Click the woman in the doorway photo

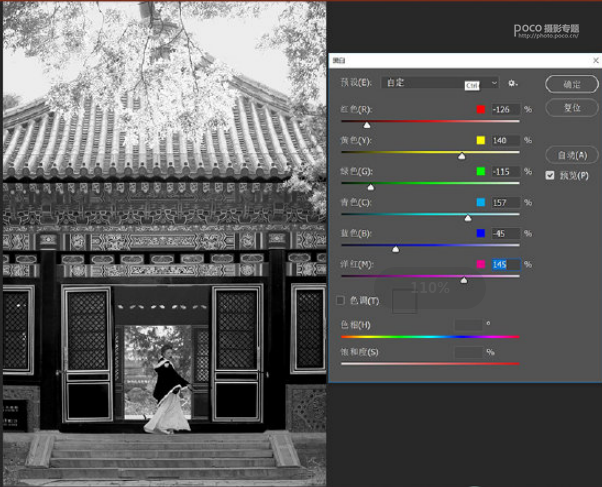pos(169,390)
